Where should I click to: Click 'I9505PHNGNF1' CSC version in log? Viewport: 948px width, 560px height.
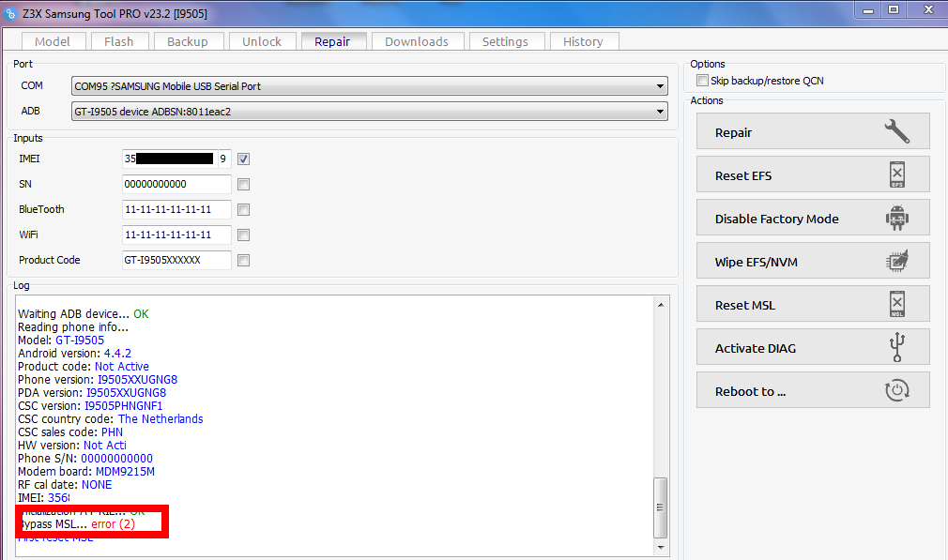pyautogui.click(x=123, y=406)
